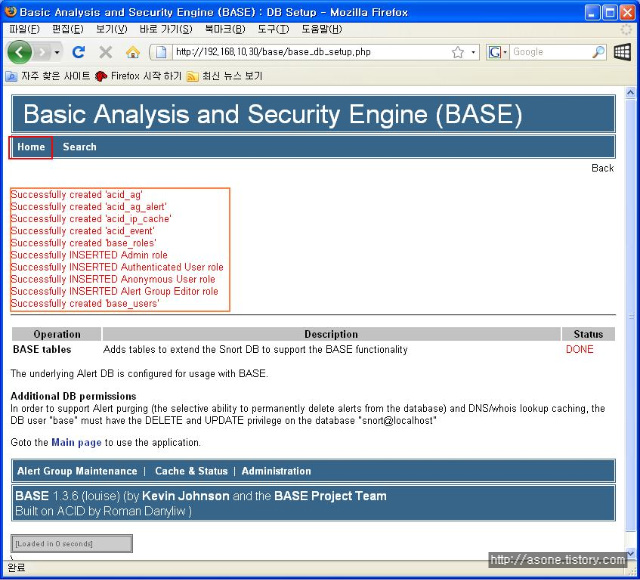Click the scrollbar down arrow
This screenshot has height=580, width=640.
pyautogui.click(x=630, y=554)
